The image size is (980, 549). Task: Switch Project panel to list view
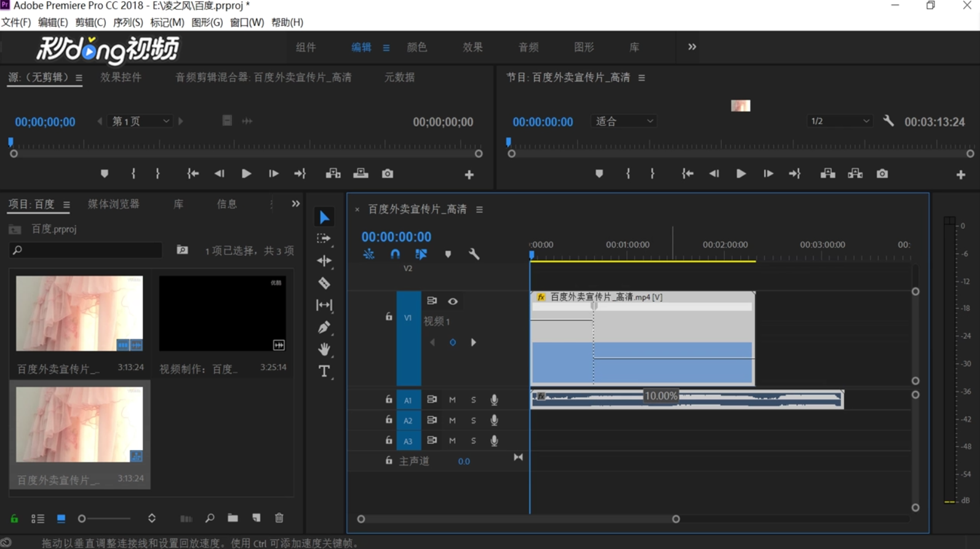coord(38,519)
